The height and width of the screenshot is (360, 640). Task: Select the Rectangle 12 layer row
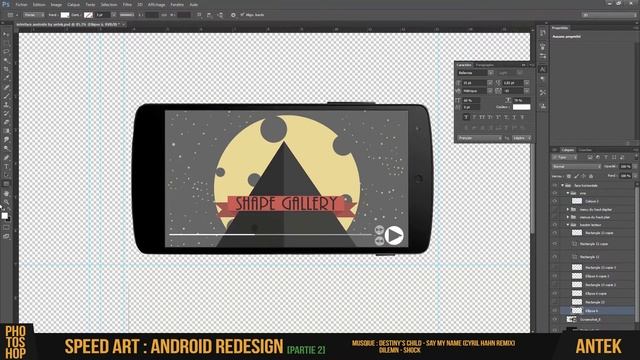597,257
